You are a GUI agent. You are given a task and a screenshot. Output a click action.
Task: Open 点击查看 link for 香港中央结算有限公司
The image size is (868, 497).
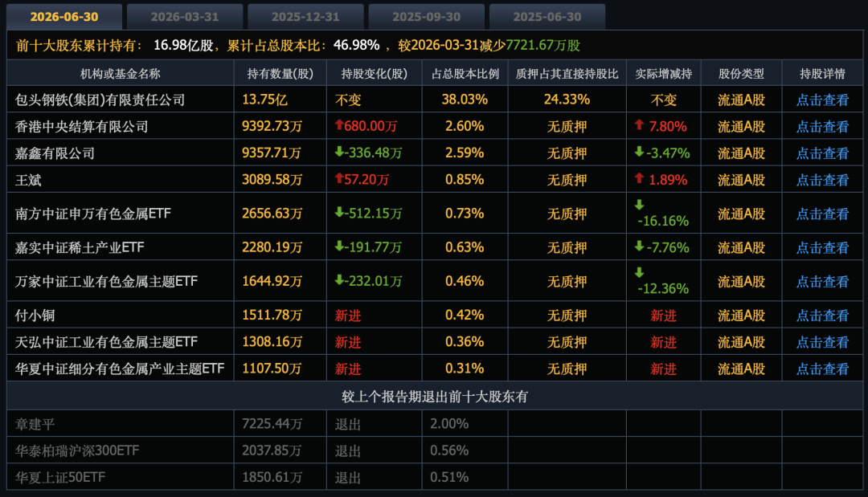pyautogui.click(x=822, y=127)
